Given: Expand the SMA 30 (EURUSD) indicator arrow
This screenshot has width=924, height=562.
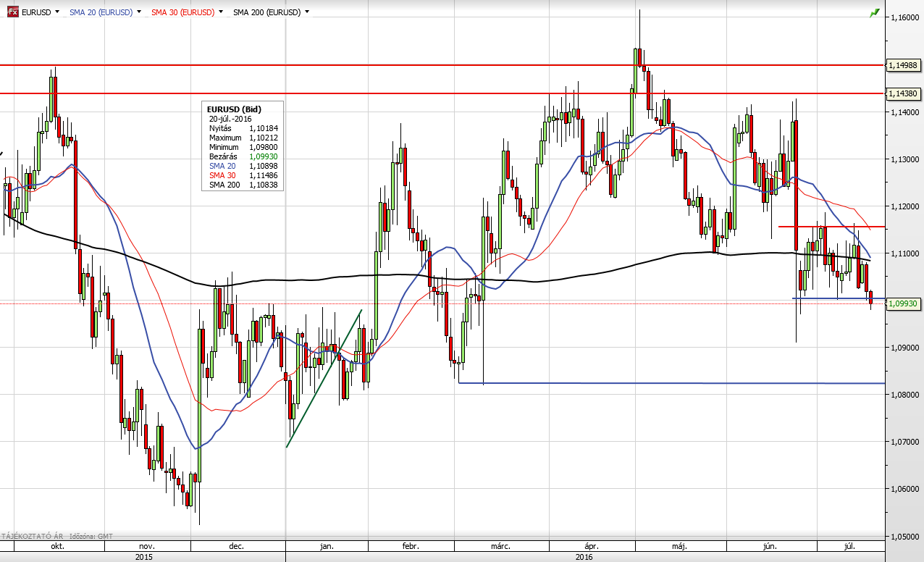Looking at the screenshot, I should tap(220, 12).
